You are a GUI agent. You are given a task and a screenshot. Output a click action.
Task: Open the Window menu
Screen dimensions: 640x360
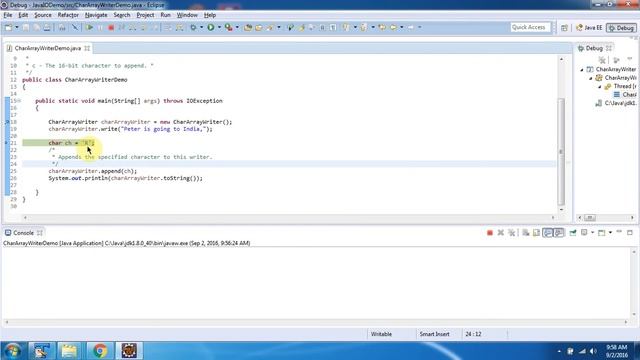click(187, 15)
